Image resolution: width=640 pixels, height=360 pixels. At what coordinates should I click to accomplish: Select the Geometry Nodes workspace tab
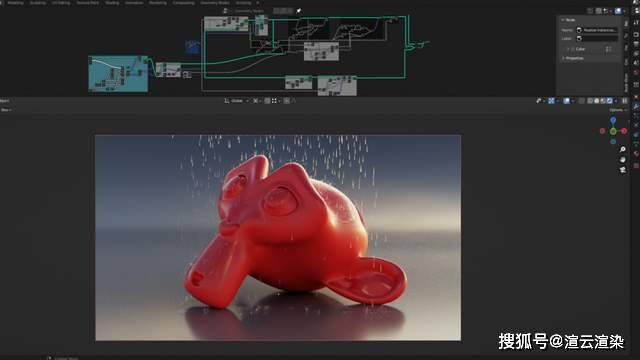click(x=215, y=2)
